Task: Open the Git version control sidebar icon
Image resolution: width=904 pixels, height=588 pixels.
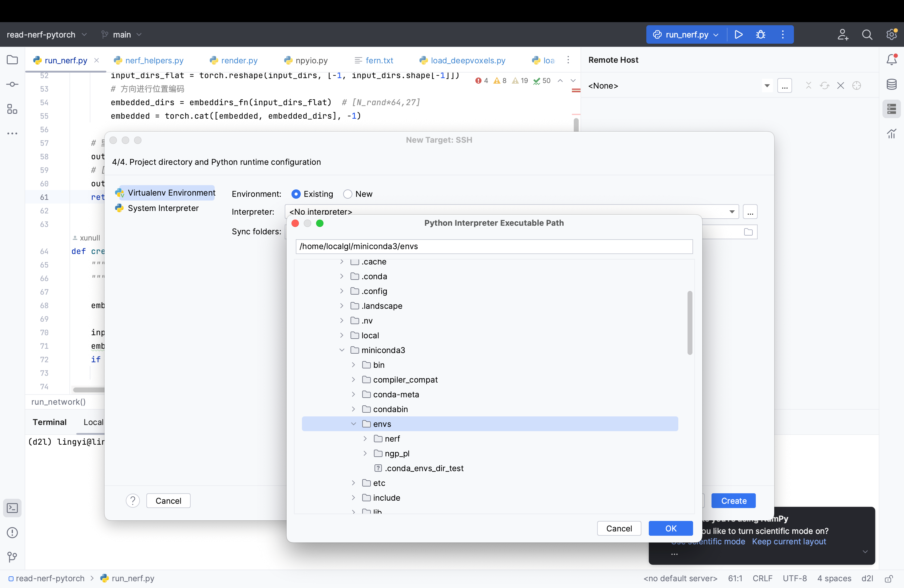Action: [12, 557]
